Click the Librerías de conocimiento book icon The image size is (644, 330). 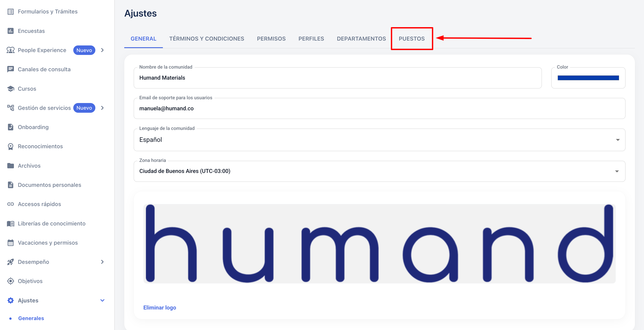[11, 223]
